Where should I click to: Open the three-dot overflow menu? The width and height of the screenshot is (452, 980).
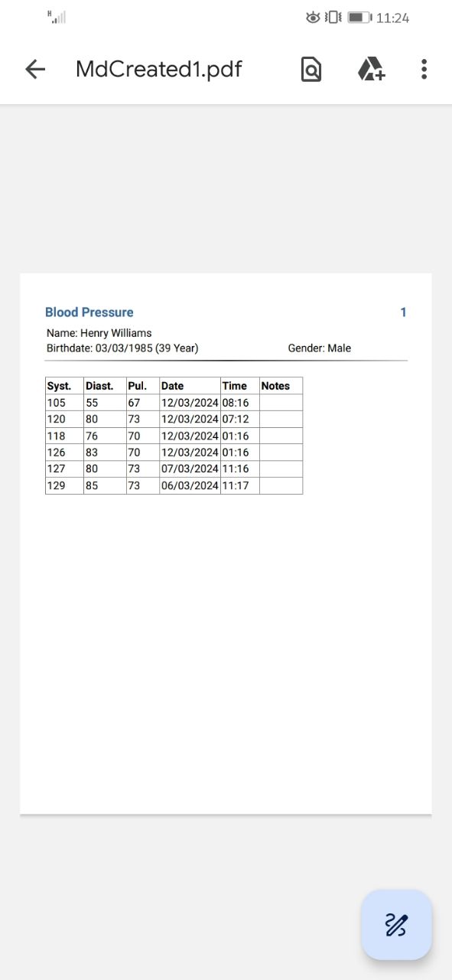coord(424,70)
